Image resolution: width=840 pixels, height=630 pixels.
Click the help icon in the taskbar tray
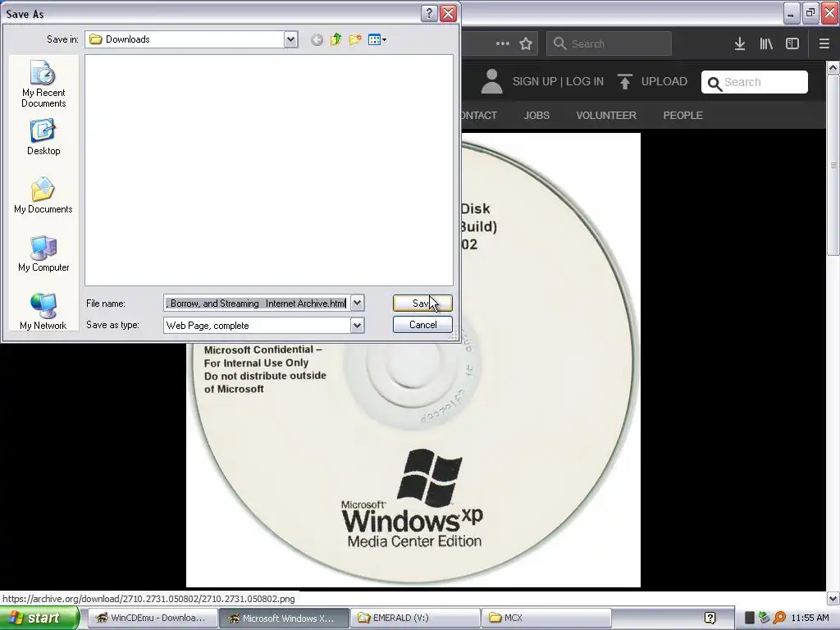point(710,619)
